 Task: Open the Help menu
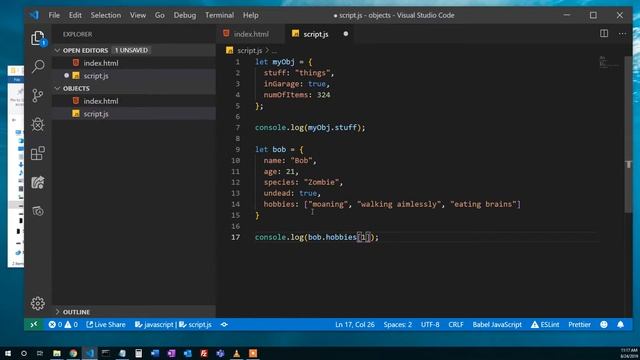pos(251,15)
